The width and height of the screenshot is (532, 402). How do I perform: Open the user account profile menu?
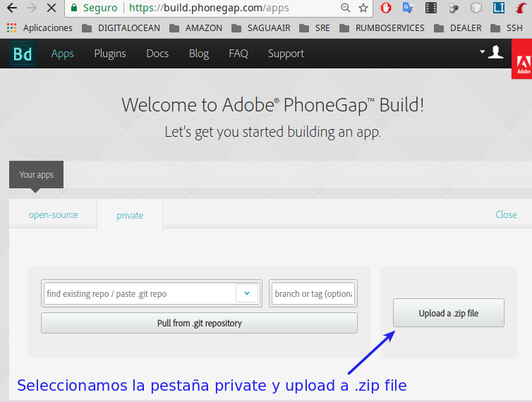click(492, 52)
